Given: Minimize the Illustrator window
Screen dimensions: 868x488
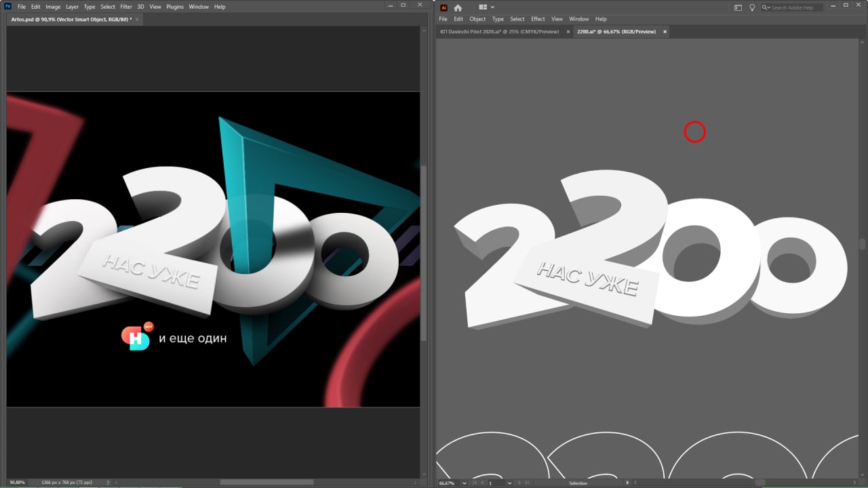Looking at the screenshot, I should 833,6.
